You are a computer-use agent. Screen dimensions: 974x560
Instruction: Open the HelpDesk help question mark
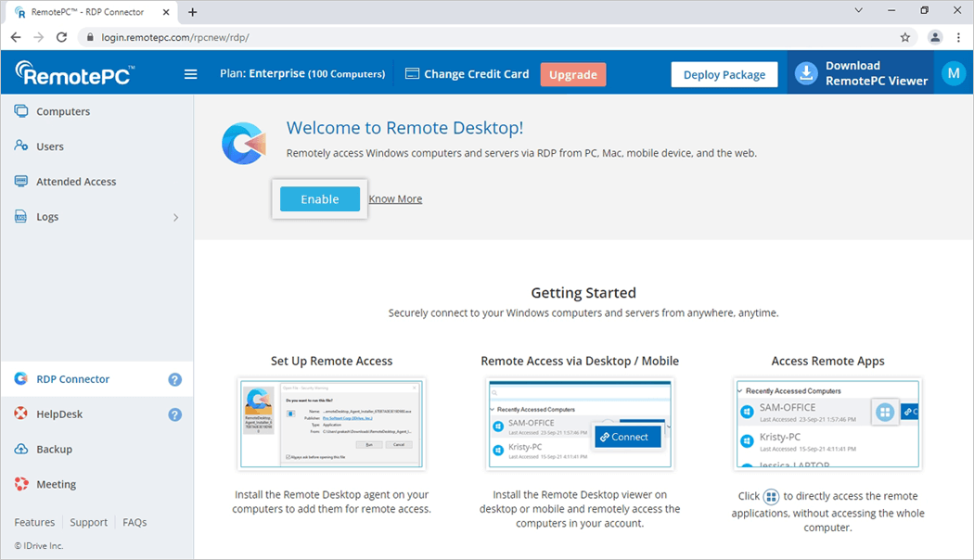click(x=174, y=414)
